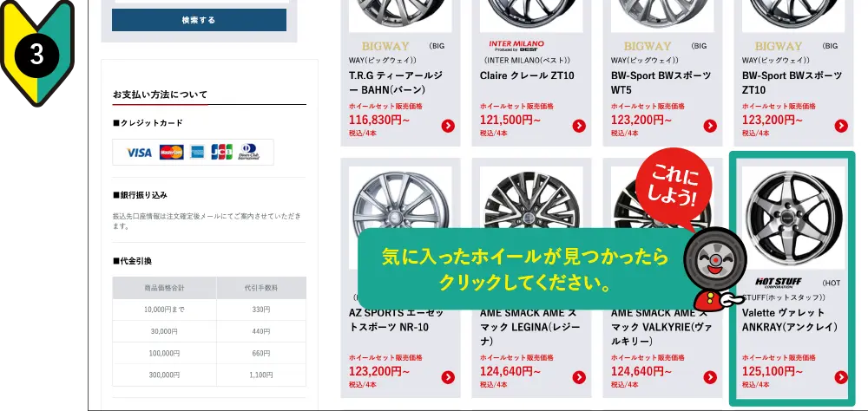Screen dimensions: 868x411
Task: Click the INTER MILANO brand logo
Action: [516, 45]
